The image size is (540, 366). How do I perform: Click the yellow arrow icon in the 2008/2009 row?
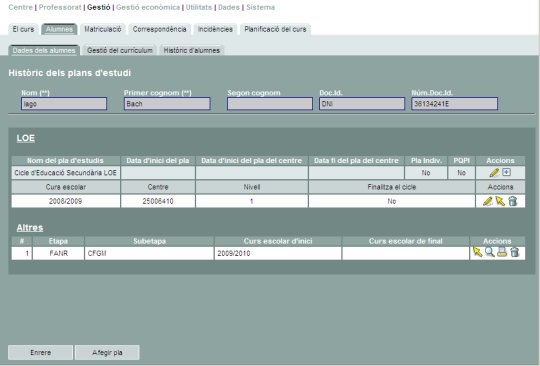(x=500, y=201)
